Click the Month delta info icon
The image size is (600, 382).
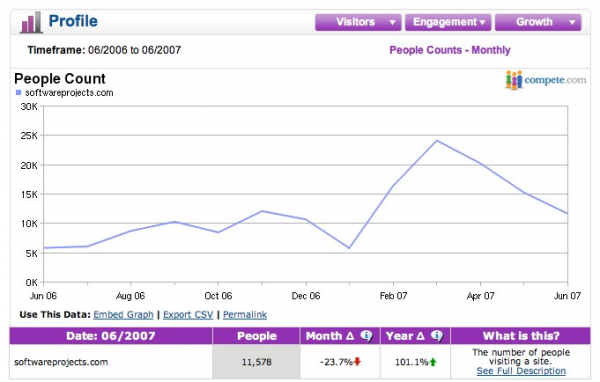coord(366,336)
